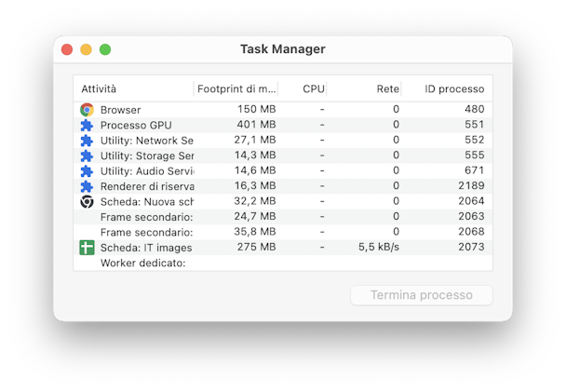Click the Utility: Network Service extension icon
This screenshot has height=392, width=566.
tap(87, 141)
